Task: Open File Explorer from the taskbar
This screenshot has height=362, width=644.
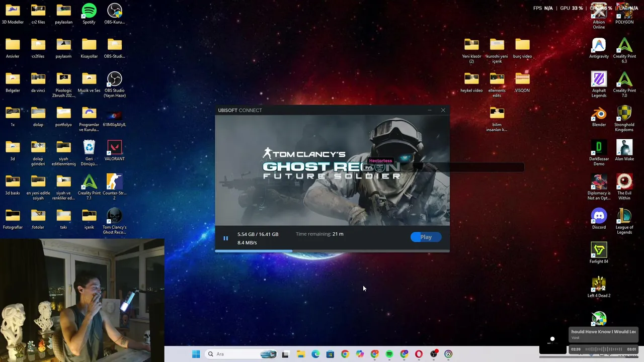Action: tap(301, 354)
